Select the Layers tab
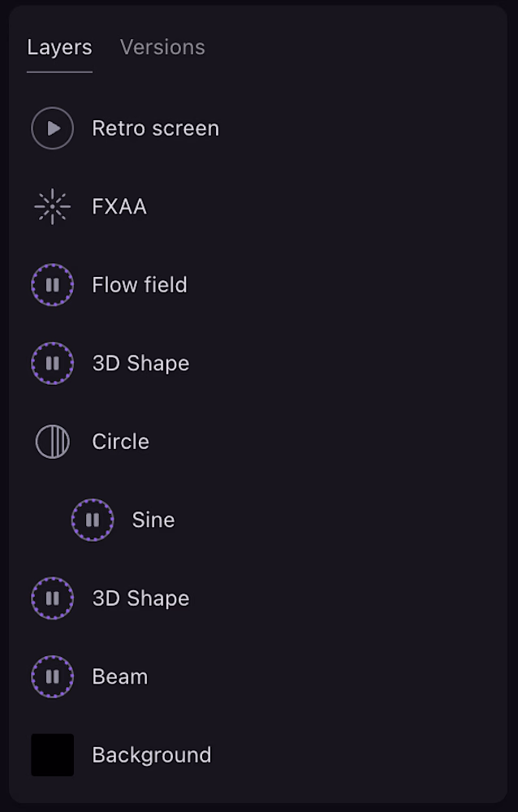This screenshot has height=812, width=518. tap(59, 47)
